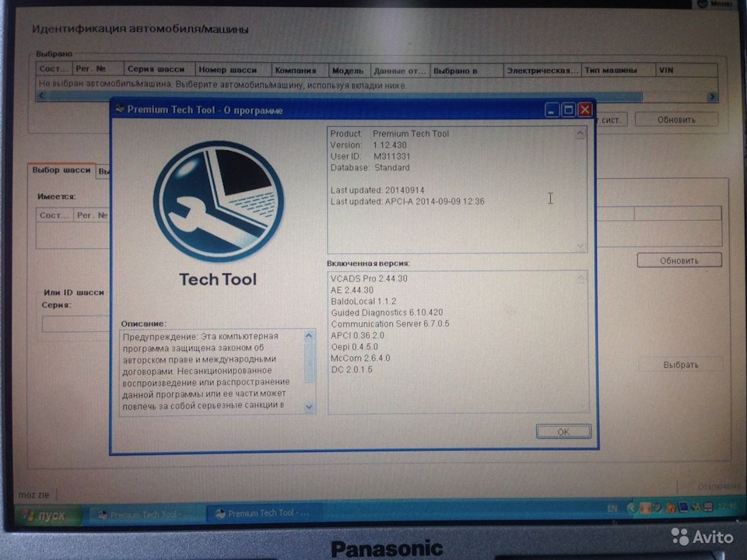Click OK in the About dialog

click(x=563, y=432)
